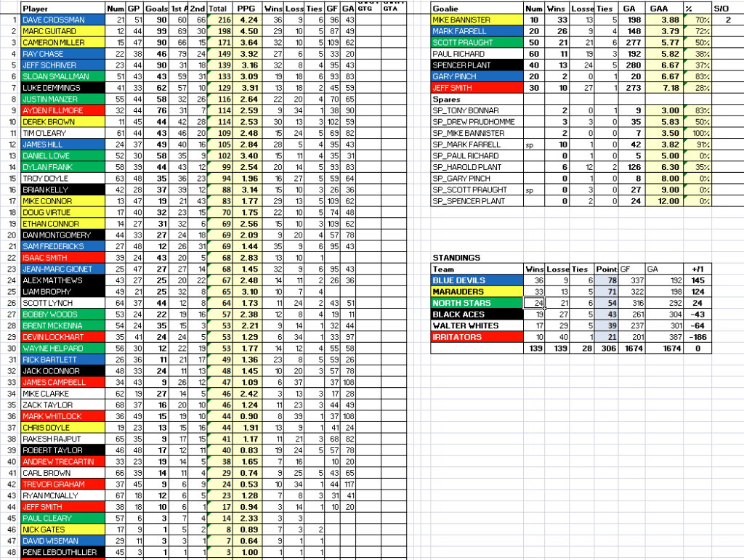Screen dimensions: 744x560
Task: Click the NORTH STARS wins cell showing 24
Action: click(x=535, y=303)
